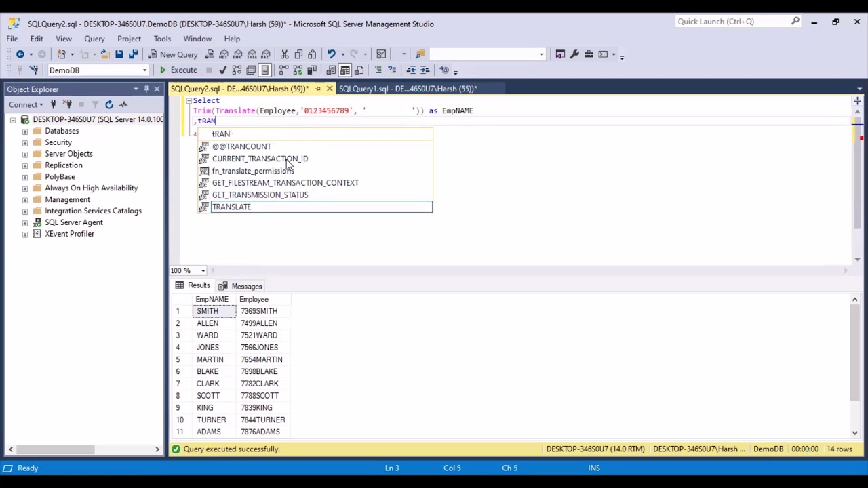868x488 pixels.
Task: Open the Edit menu
Action: coord(37,39)
